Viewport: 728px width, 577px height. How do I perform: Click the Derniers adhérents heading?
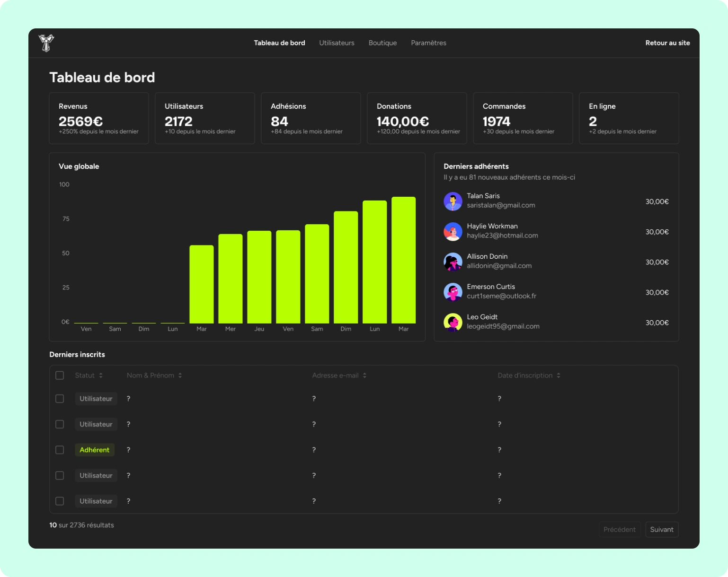pos(476,166)
